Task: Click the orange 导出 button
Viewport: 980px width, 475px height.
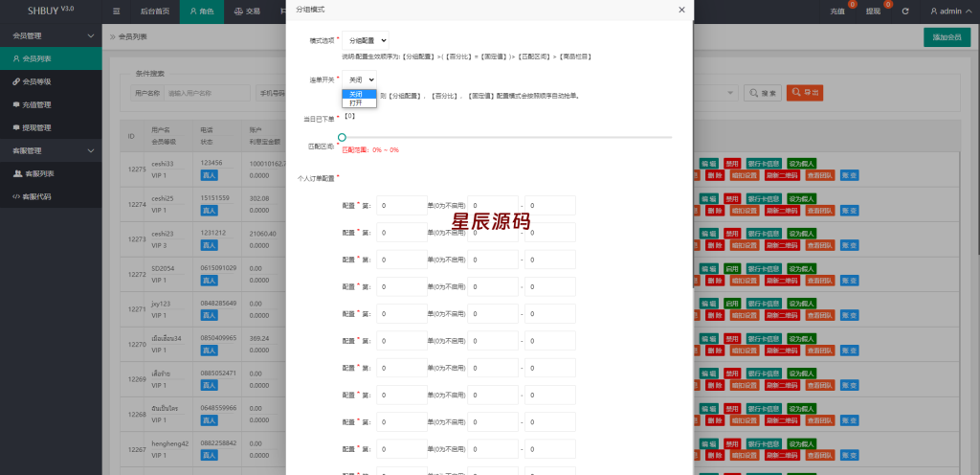Action: [x=804, y=93]
